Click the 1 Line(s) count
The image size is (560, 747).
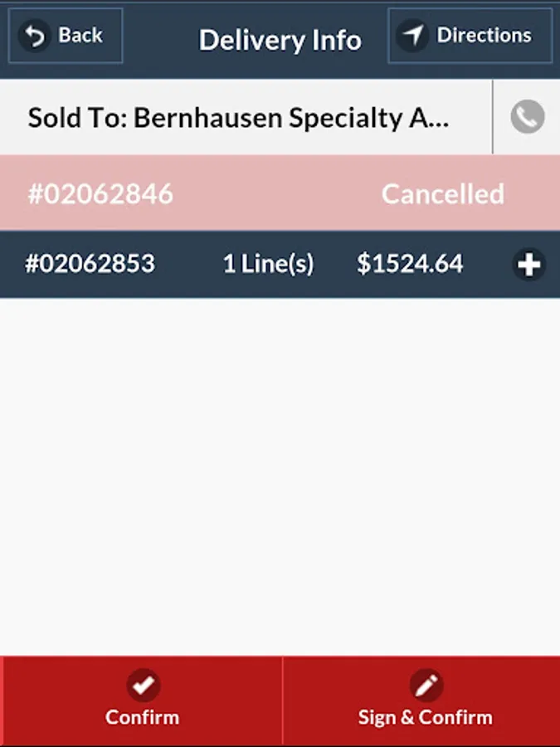[x=268, y=264]
